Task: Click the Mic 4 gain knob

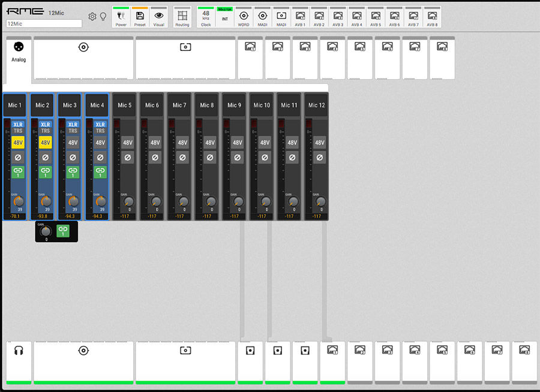Action: pyautogui.click(x=101, y=201)
